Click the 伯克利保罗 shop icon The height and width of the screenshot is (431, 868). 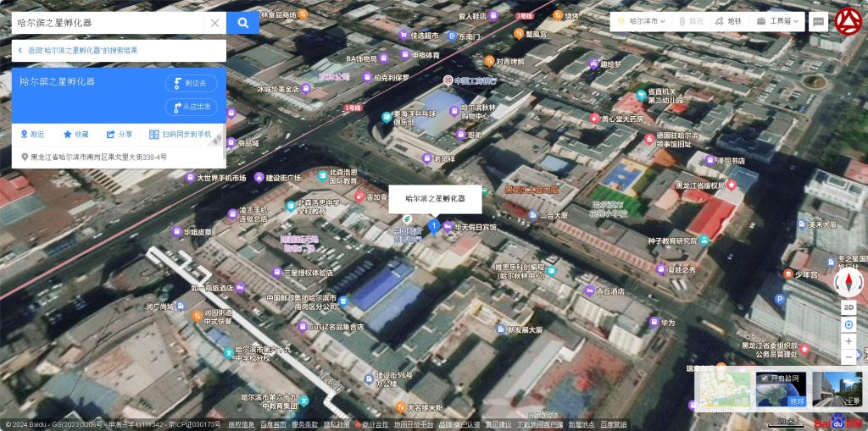367,77
